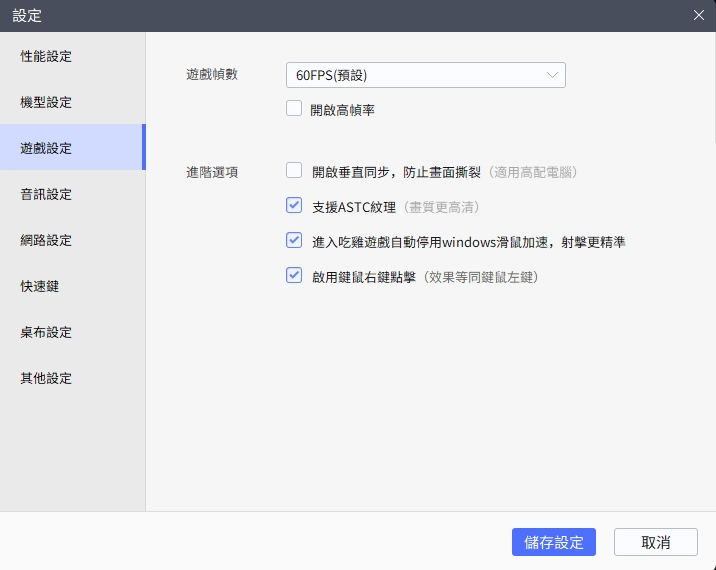Disable the windows滑鼠加速 auto-stop checkbox

[294, 241]
